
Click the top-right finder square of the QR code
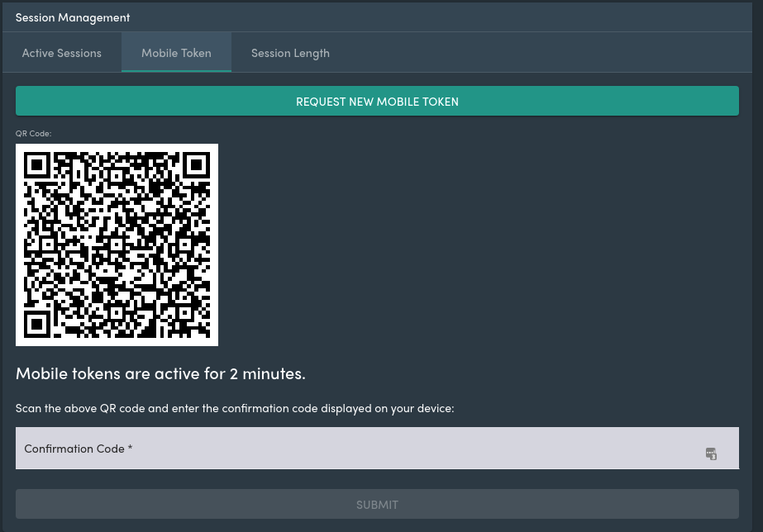[x=197, y=165]
